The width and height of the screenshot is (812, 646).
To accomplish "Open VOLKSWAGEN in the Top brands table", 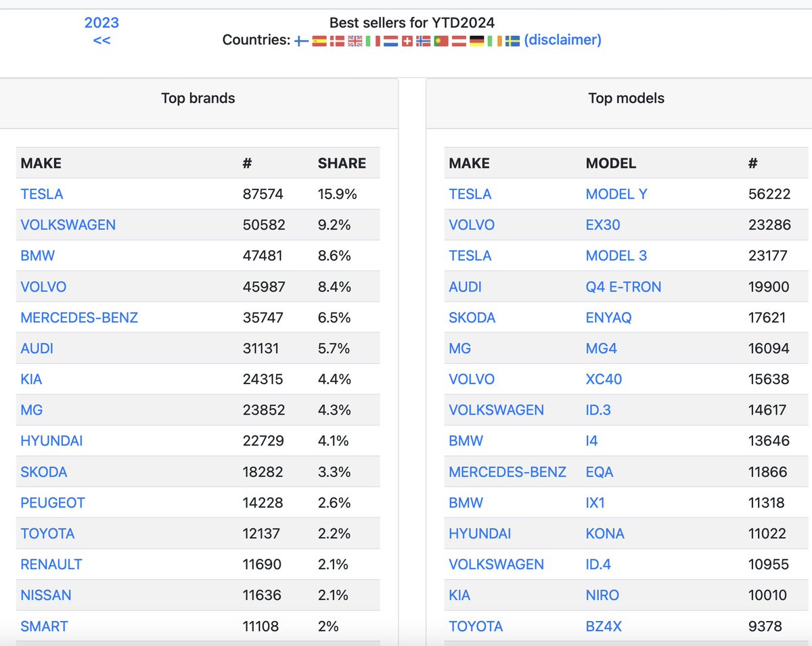I will click(x=68, y=225).
